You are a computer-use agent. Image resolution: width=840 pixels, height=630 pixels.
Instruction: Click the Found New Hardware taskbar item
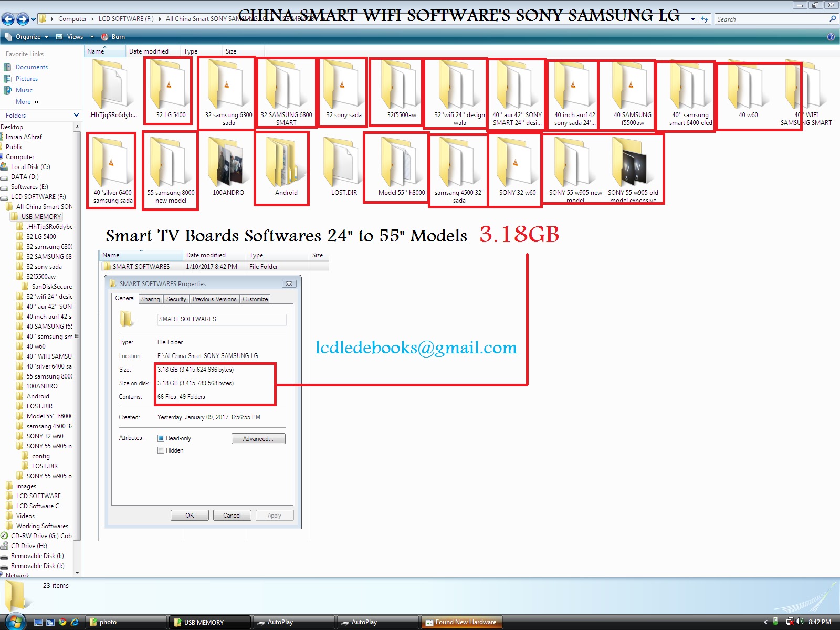tap(462, 622)
